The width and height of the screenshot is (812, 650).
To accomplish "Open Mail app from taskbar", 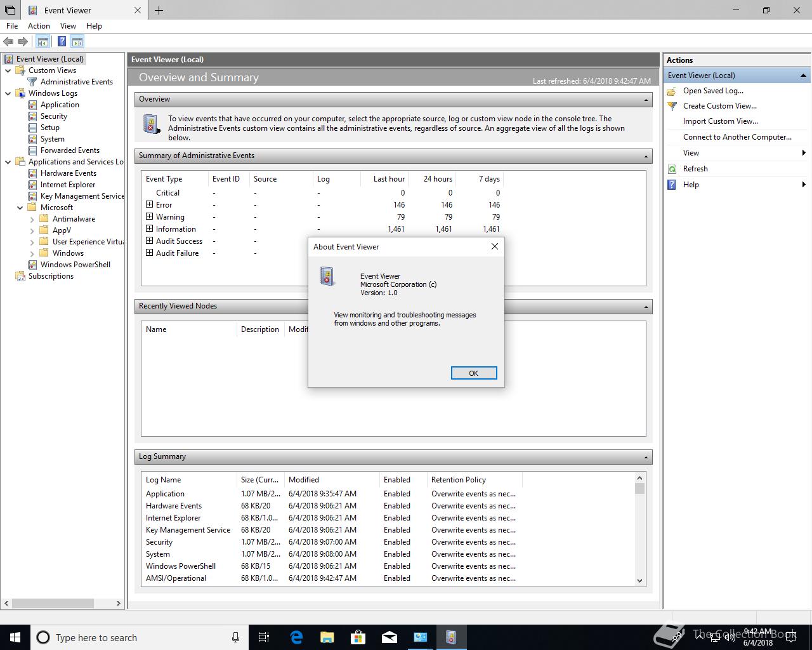I will [x=390, y=637].
